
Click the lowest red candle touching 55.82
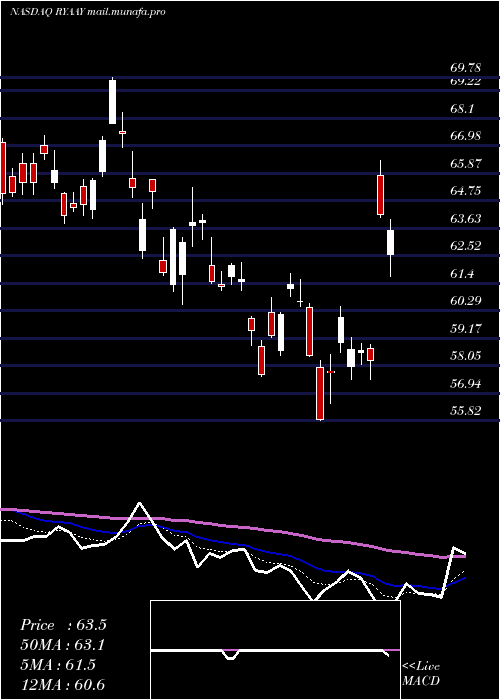pos(320,393)
